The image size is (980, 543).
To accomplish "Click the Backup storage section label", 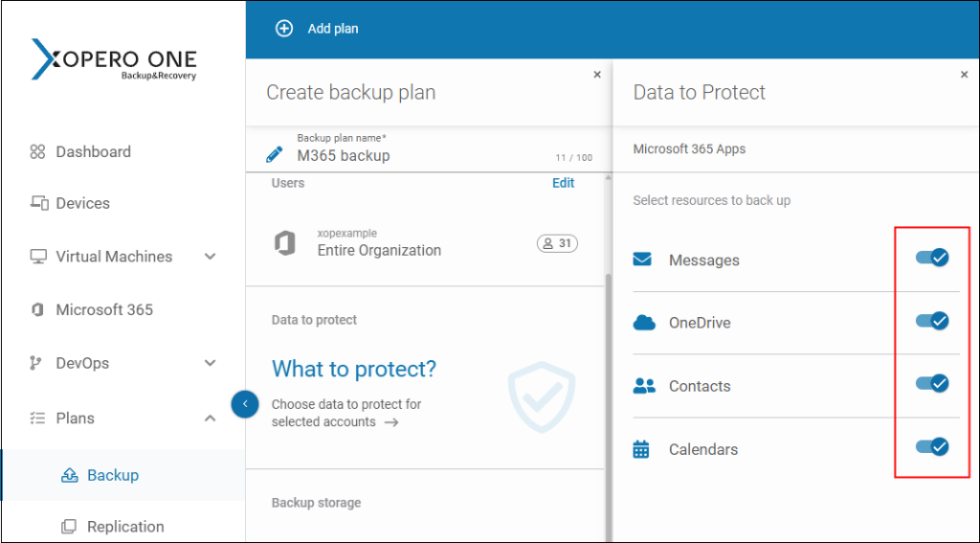I will (316, 503).
